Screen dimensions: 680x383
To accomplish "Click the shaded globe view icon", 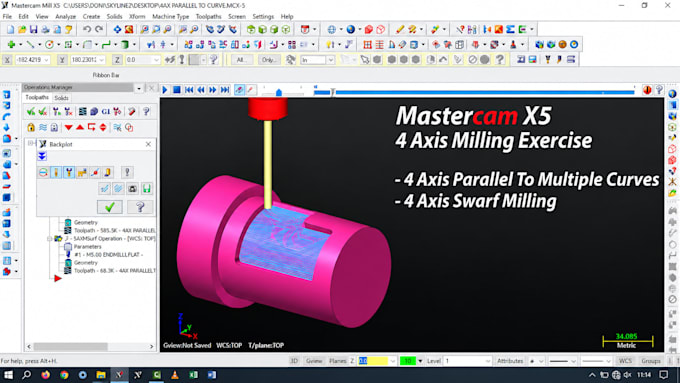I will point(350,29).
